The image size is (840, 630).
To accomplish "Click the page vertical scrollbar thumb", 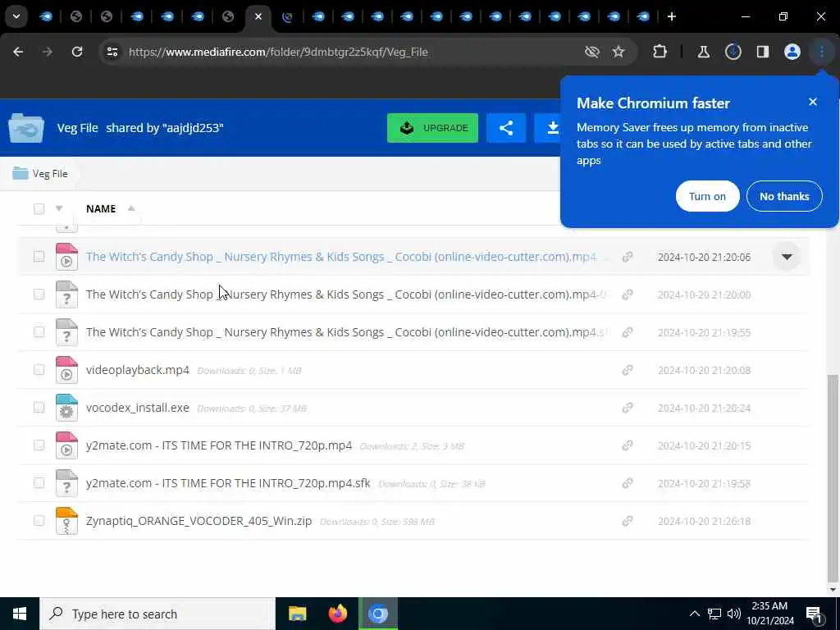I will click(832, 477).
